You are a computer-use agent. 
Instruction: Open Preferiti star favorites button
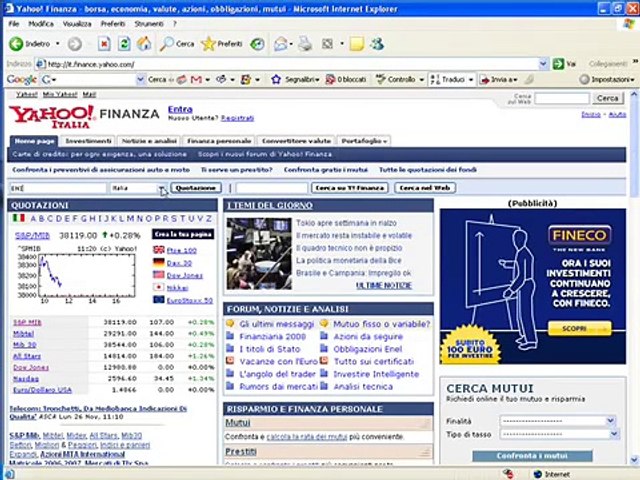pyautogui.click(x=222, y=44)
